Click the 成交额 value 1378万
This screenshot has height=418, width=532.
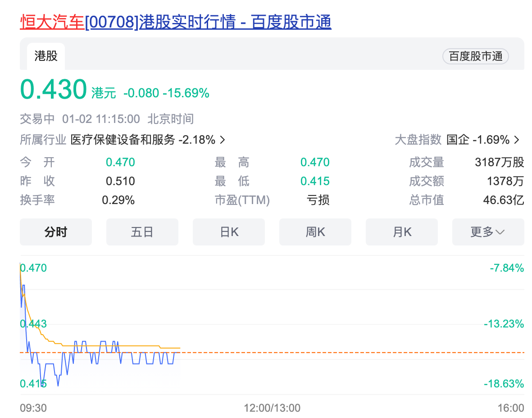[505, 181]
